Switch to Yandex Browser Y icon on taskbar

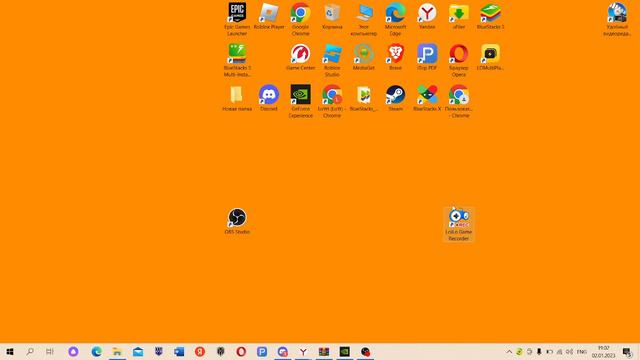(303, 351)
